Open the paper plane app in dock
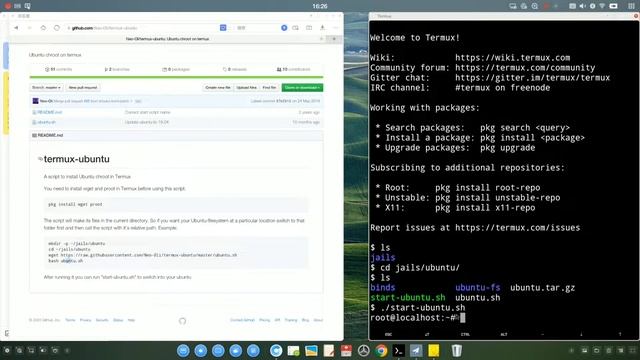This screenshot has width=640, height=360. 416,351
